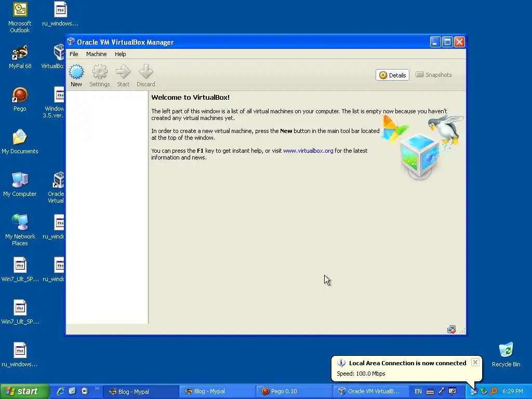The height and width of the screenshot is (399, 532).
Task: Click the 6:29 PM clock
Action: pos(513,392)
